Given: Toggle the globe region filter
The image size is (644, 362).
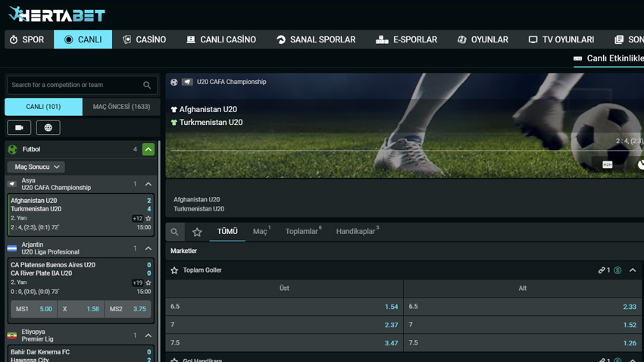Looking at the screenshot, I should coord(48,128).
